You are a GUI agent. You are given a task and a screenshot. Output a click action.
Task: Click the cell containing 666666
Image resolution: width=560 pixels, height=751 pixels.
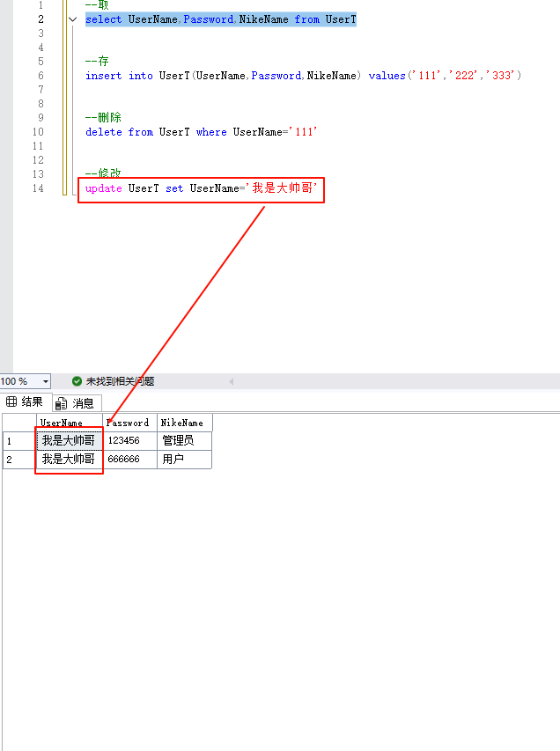click(x=129, y=460)
